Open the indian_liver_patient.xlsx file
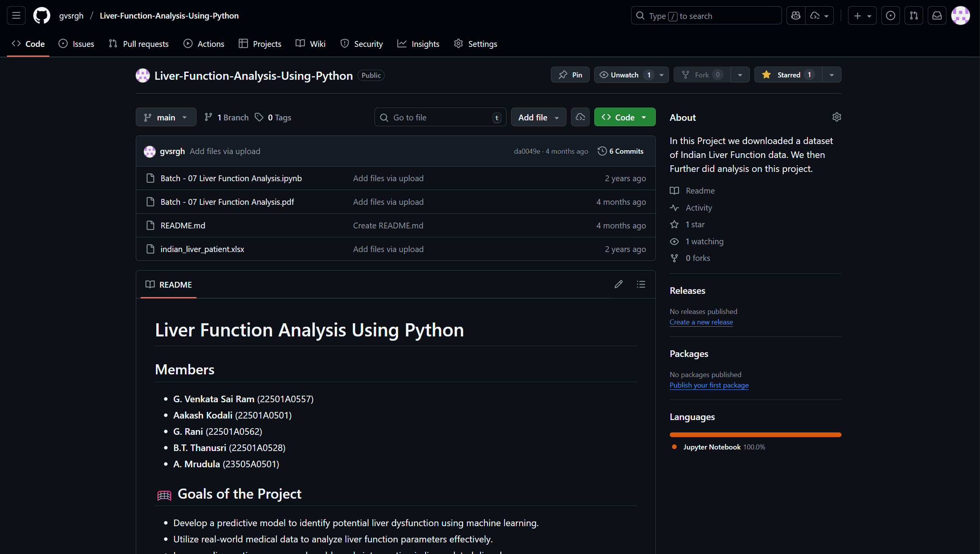This screenshot has width=980, height=554. click(x=202, y=249)
